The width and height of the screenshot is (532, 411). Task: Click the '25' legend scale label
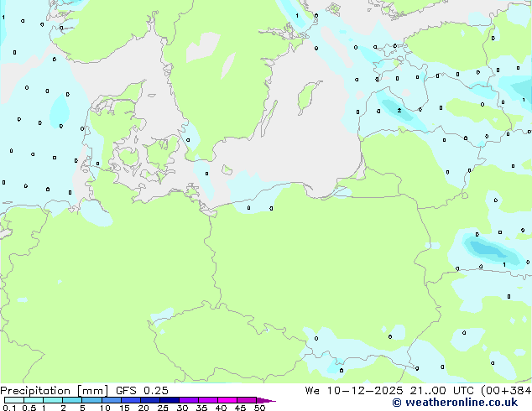pyautogui.click(x=163, y=408)
